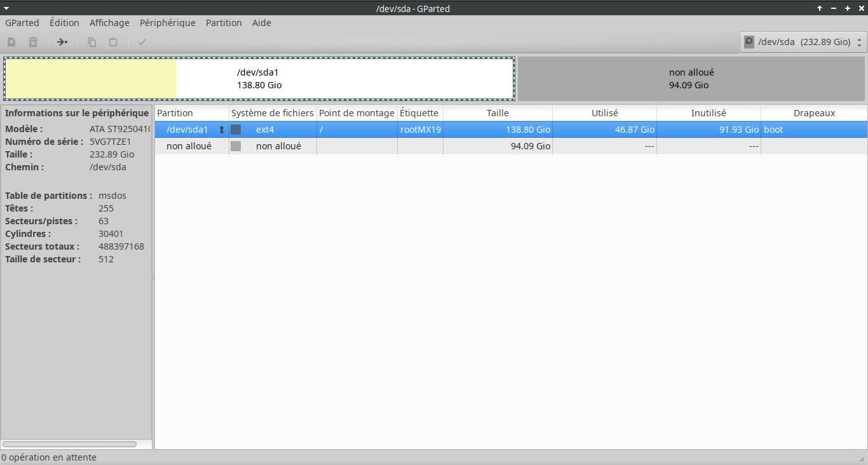
Task: Click the ATA ST925041 model value
Action: [x=120, y=129]
